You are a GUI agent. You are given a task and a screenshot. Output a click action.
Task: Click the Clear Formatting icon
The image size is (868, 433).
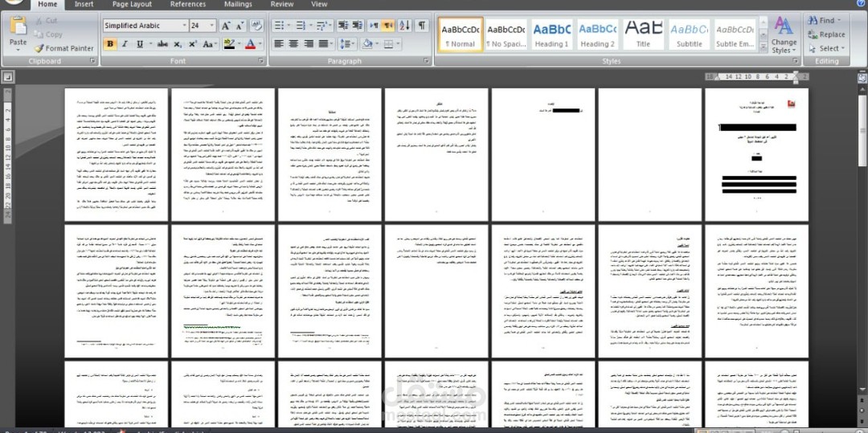[x=256, y=26]
